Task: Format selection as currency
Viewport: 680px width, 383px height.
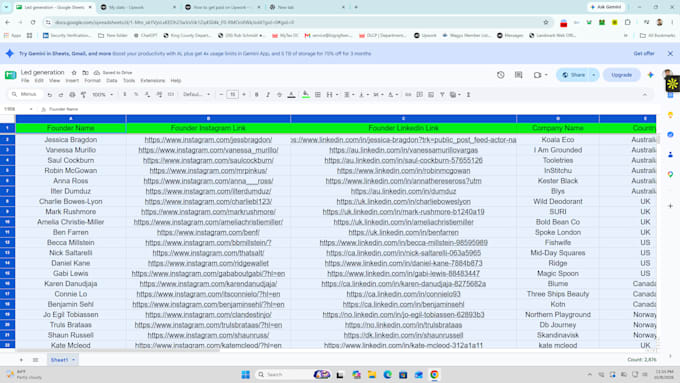Action: 125,95
